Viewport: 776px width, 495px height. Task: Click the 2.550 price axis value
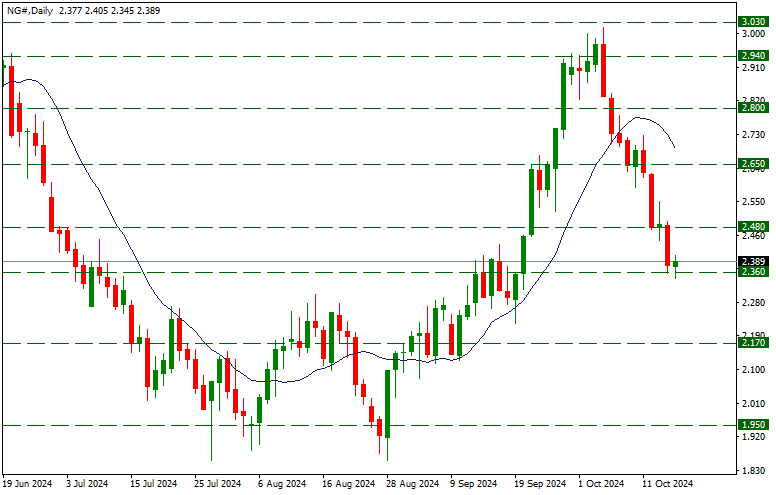[753, 201]
